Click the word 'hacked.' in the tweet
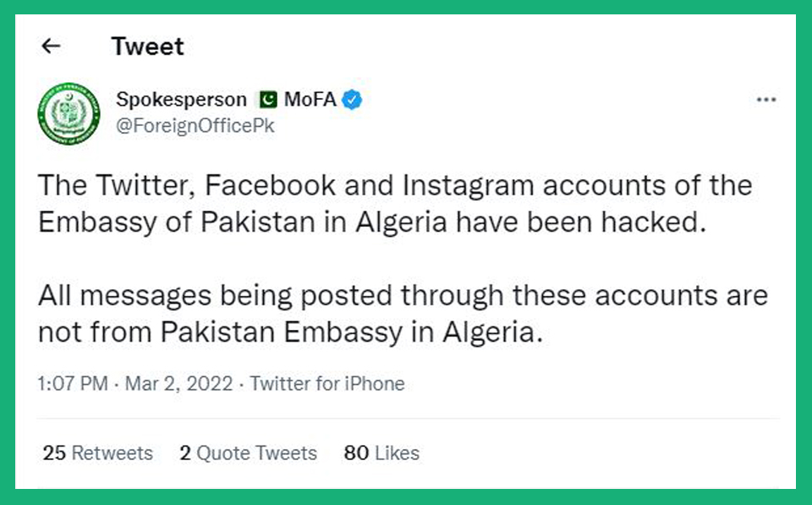The height and width of the screenshot is (505, 812). point(654,222)
